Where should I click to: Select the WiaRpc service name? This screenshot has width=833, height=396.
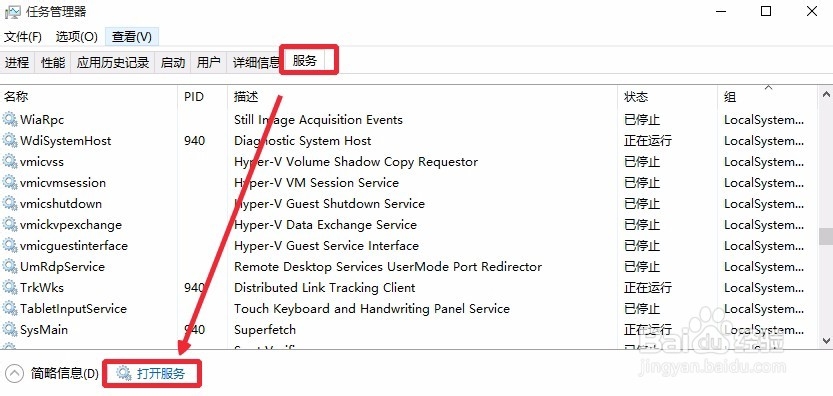pos(42,120)
